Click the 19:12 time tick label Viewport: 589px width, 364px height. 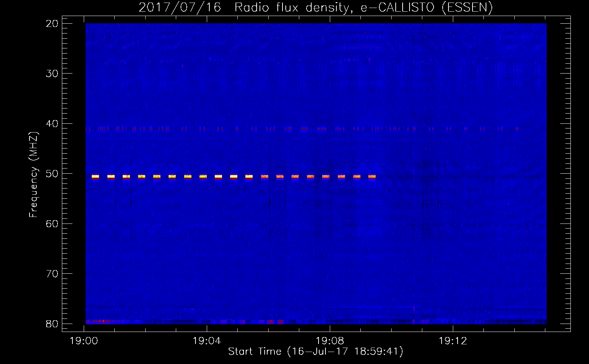453,341
